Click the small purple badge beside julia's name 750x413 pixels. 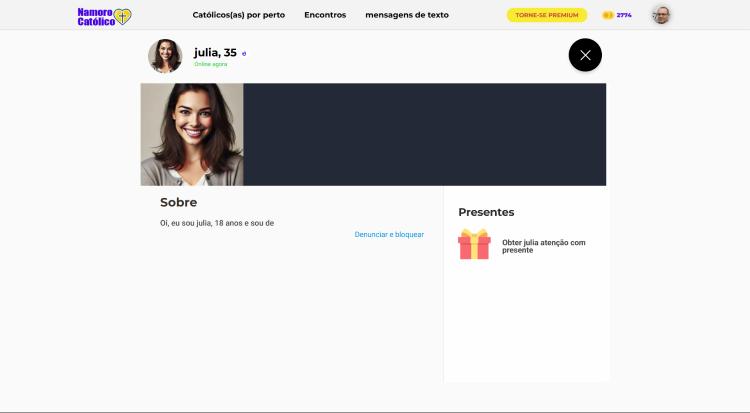pos(244,54)
